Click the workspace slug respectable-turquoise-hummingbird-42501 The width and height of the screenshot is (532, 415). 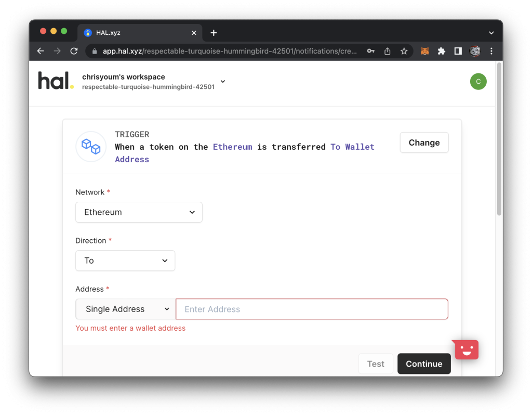tap(148, 87)
